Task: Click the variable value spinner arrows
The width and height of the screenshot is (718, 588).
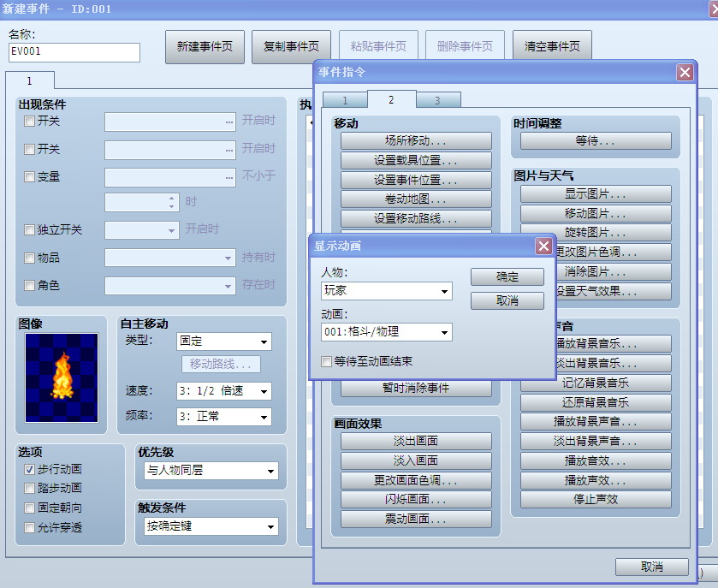Action: (x=171, y=202)
